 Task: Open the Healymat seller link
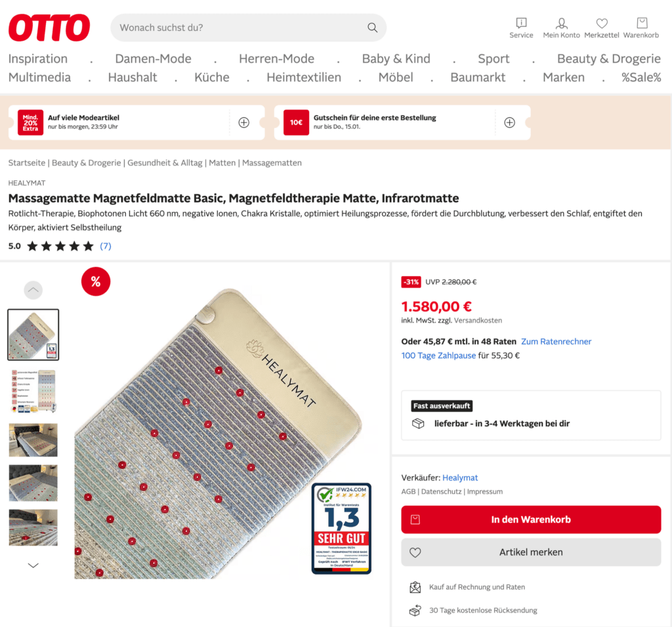pos(460,477)
